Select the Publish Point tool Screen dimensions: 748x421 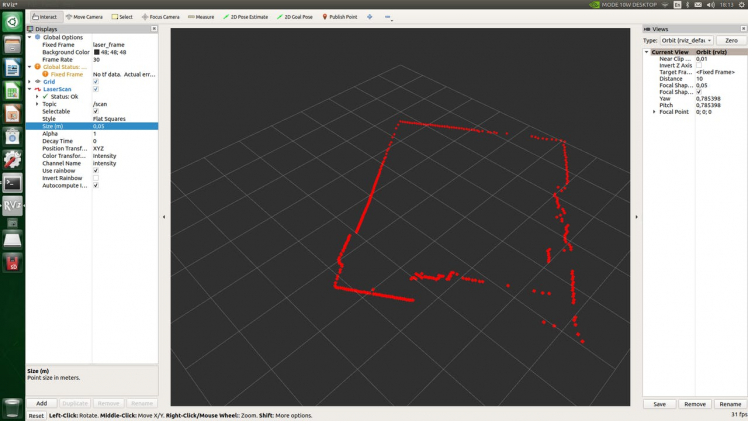pyautogui.click(x=339, y=17)
